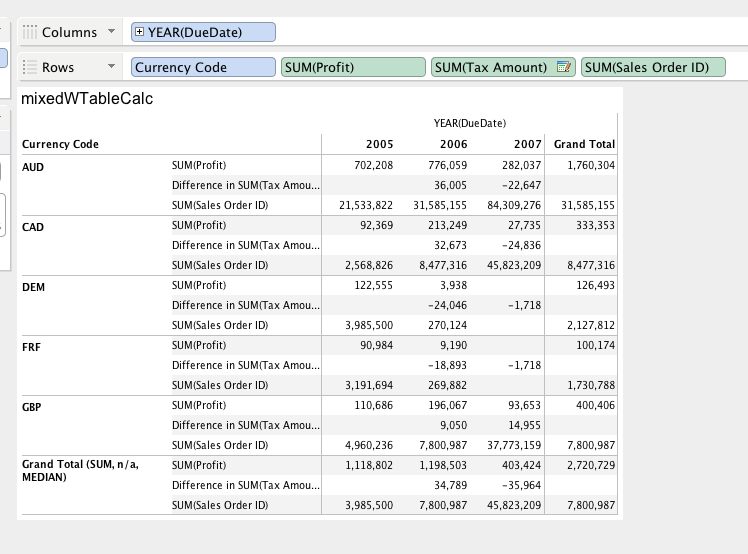Click the mixedWTableCalc sheet title
The image size is (748, 554).
pyautogui.click(x=86, y=99)
